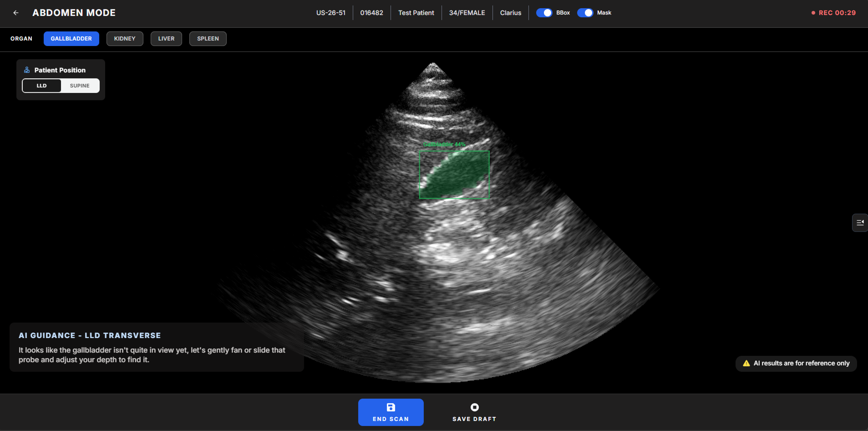Image resolution: width=868 pixels, height=431 pixels.
Task: Select the GALLBLADDER organ tab
Action: point(71,38)
